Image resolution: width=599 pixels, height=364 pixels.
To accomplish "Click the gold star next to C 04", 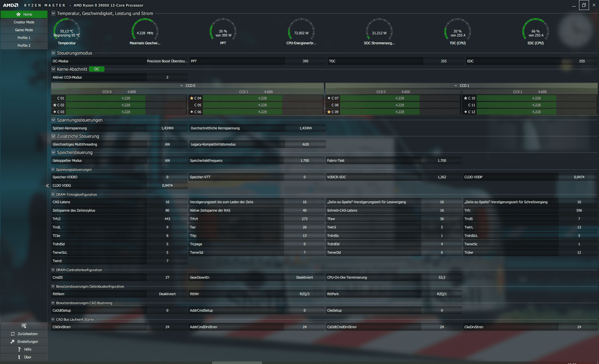I will click(x=192, y=98).
